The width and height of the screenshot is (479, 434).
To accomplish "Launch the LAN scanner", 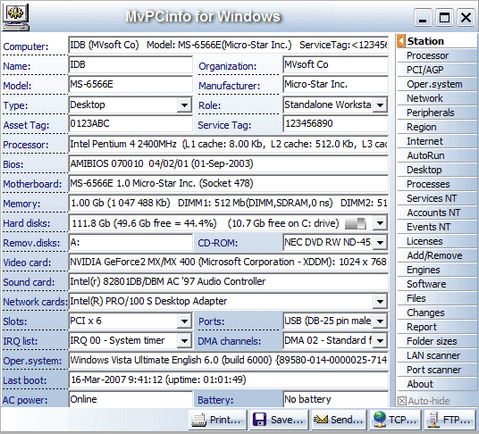I will point(437,356).
